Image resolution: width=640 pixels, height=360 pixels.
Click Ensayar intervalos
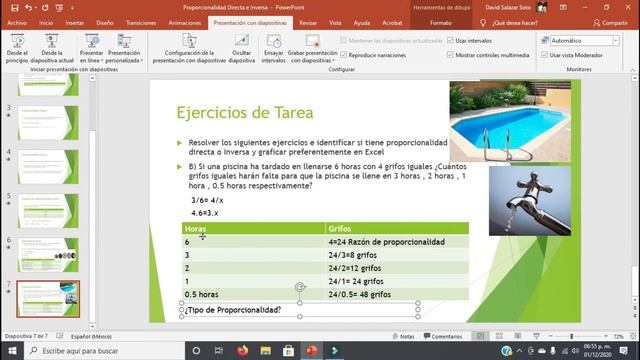tap(273, 49)
